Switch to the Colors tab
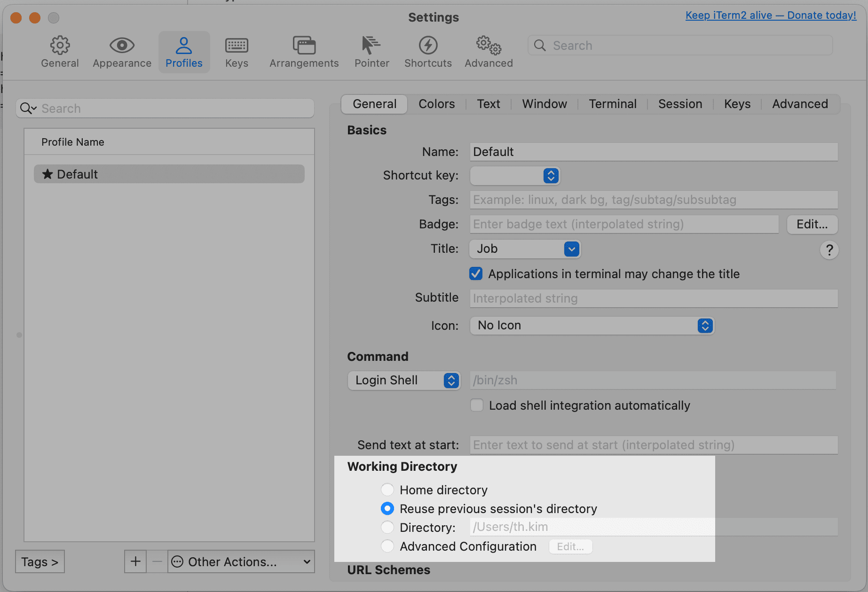 point(436,104)
